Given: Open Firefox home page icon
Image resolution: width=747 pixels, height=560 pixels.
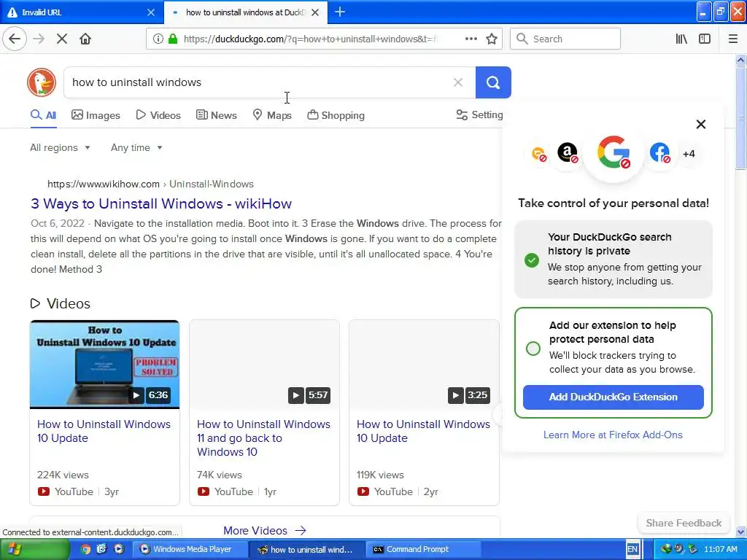Looking at the screenshot, I should [x=85, y=39].
